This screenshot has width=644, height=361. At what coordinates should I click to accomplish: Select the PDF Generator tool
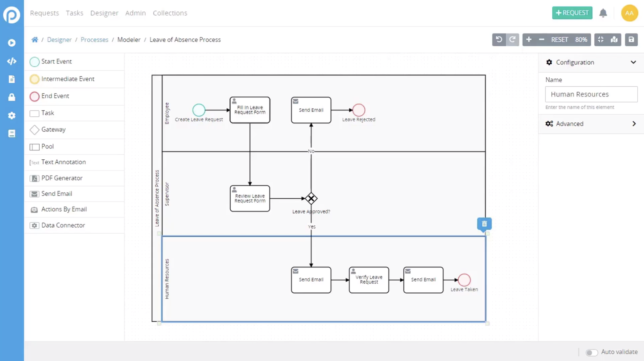(62, 178)
